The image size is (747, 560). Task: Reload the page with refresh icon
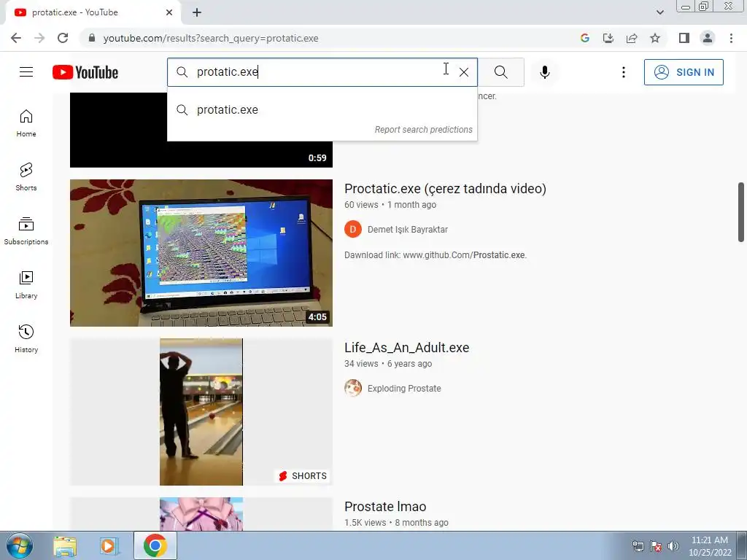coord(63,38)
